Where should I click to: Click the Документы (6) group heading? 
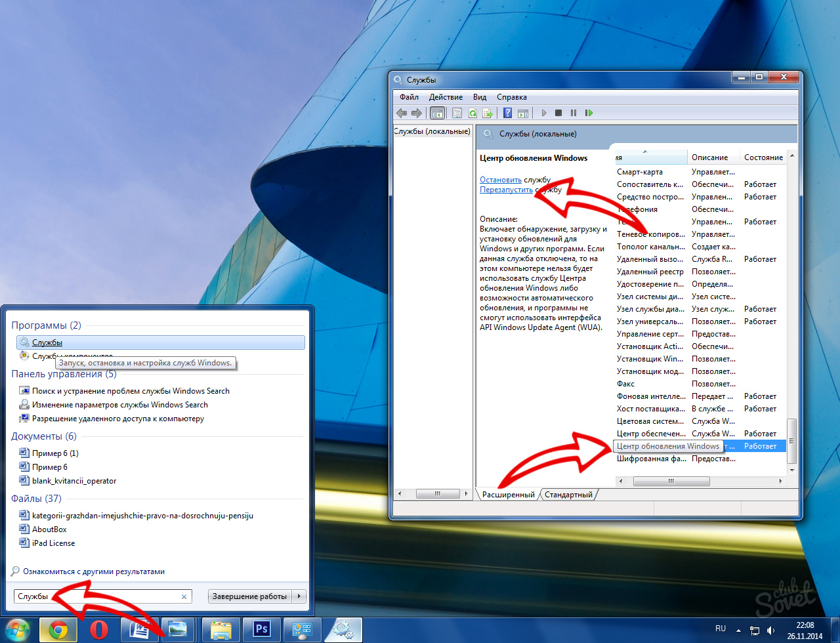point(44,436)
